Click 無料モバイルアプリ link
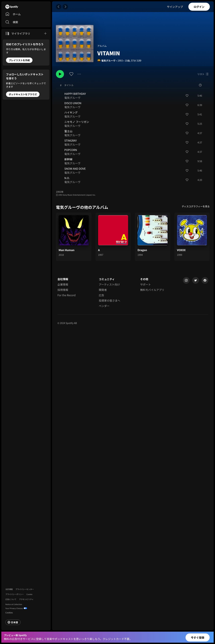 (152, 290)
